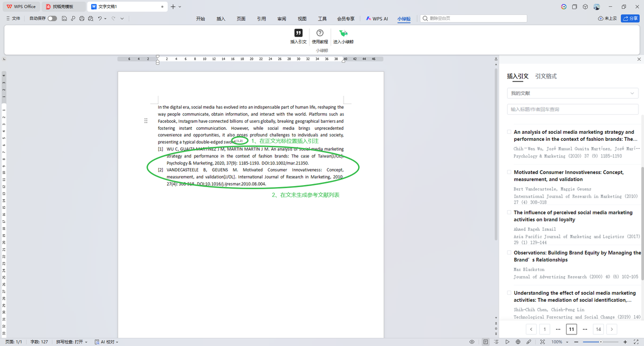Expand the 我的文献 dropdown
Image resolution: width=644 pixels, height=346 pixels.
tap(573, 93)
